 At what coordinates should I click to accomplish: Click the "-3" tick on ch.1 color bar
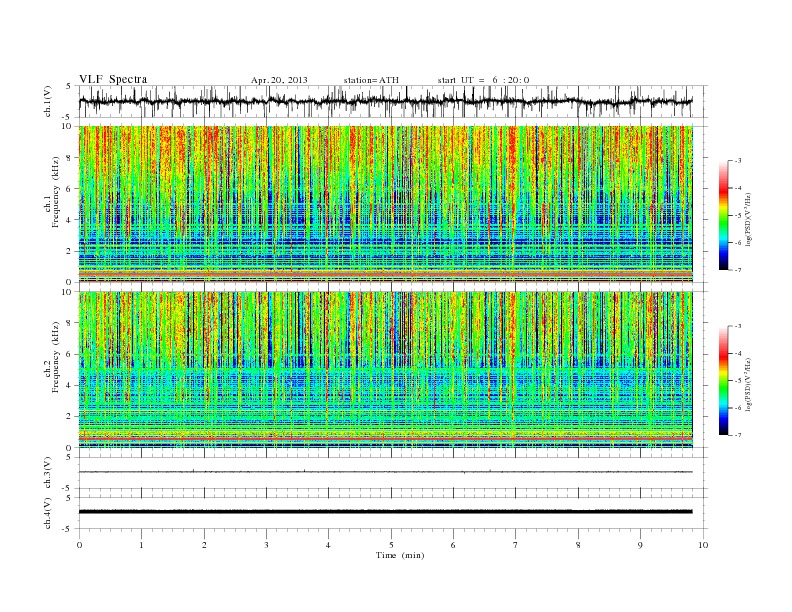[738, 161]
